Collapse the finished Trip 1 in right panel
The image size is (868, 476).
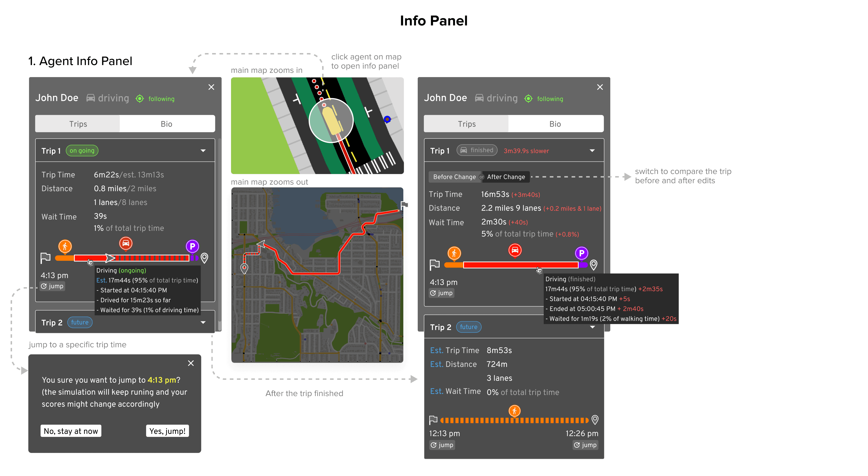[592, 150]
